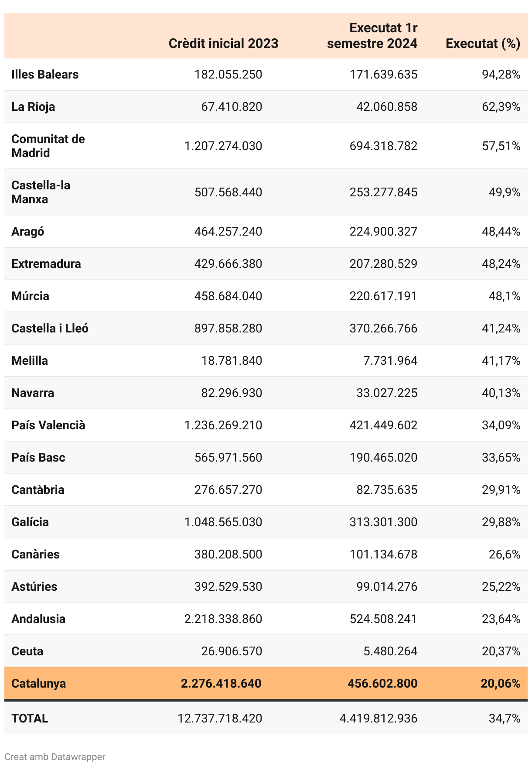Click the Navarra 40,13% percentage cell
The height and width of the screenshot is (767, 532).
point(501,393)
